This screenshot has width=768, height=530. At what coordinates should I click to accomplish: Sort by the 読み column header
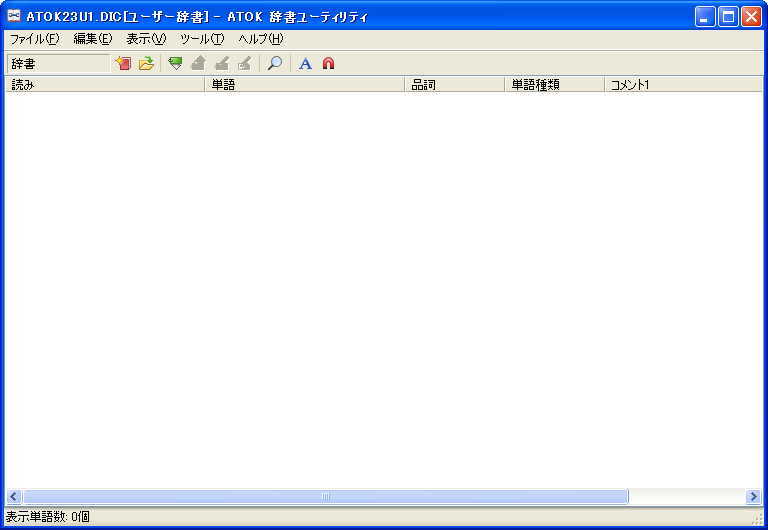pos(105,85)
